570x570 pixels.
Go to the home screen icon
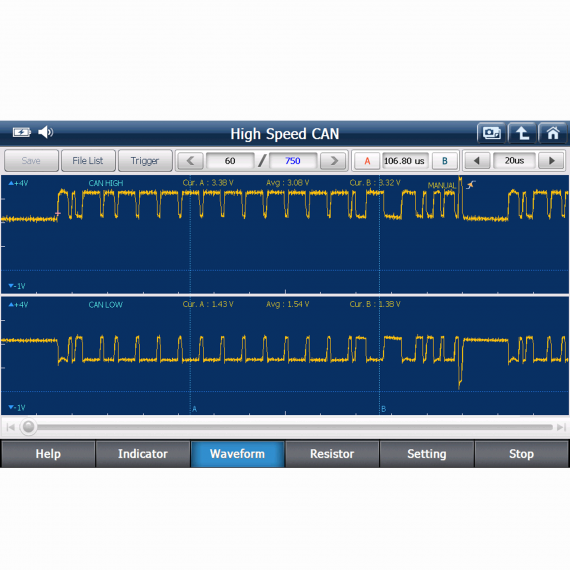(x=553, y=133)
